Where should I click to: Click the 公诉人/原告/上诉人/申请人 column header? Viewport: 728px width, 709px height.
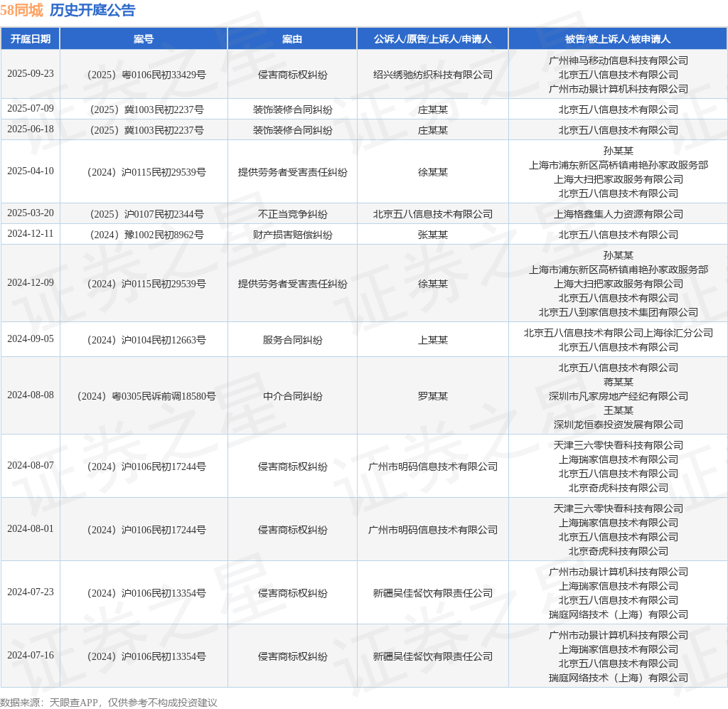coord(432,39)
